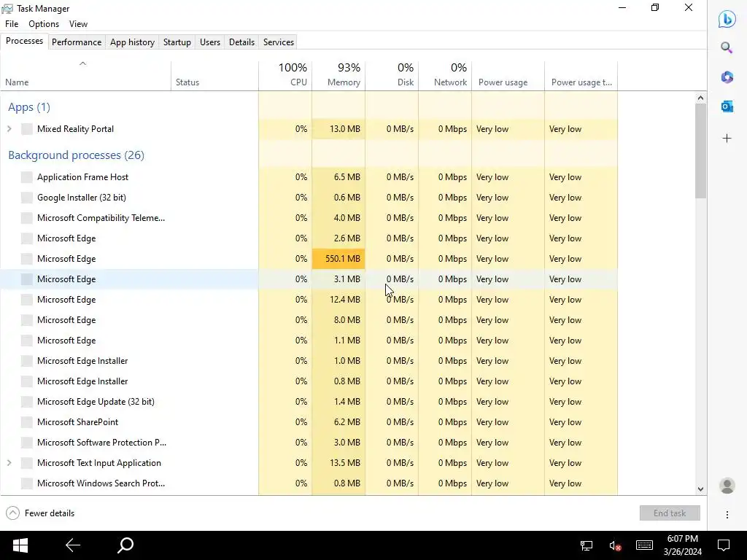Open the sidebar three-dot settings menu
This screenshot has width=747, height=560.
point(727,515)
